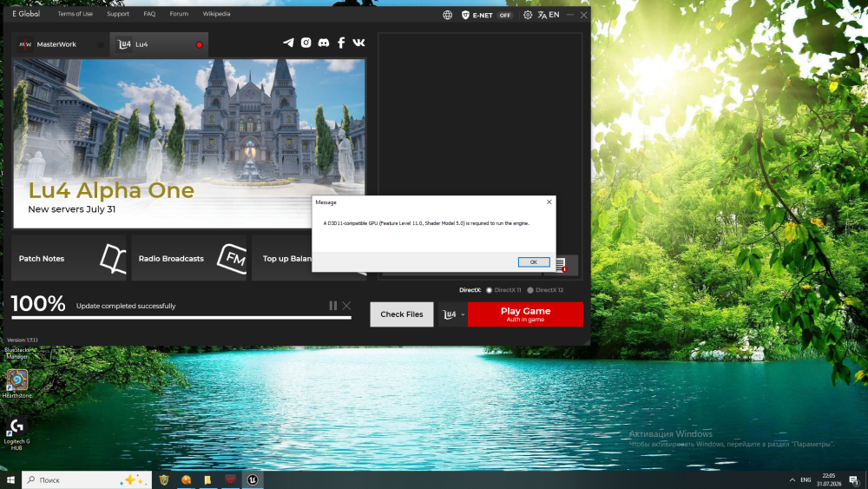Open the news list icon with red badge

click(x=561, y=265)
